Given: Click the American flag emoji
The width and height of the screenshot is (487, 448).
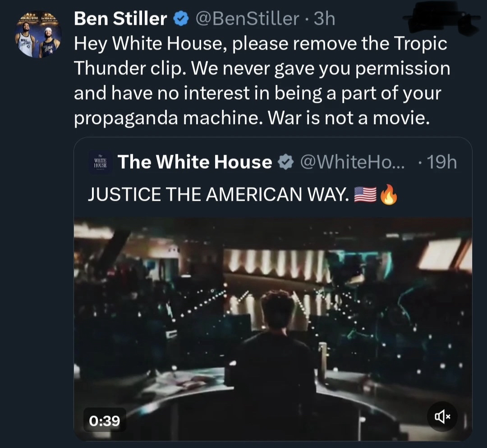Looking at the screenshot, I should [x=365, y=194].
